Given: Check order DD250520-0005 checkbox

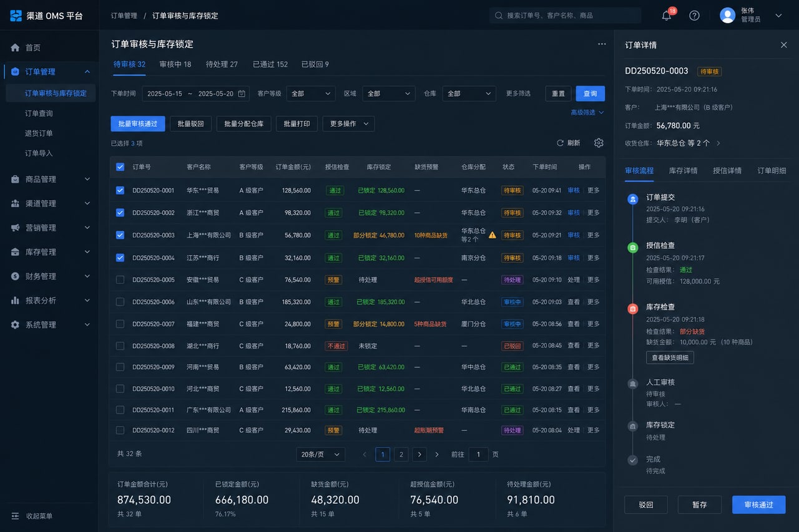Looking at the screenshot, I should click(x=120, y=280).
